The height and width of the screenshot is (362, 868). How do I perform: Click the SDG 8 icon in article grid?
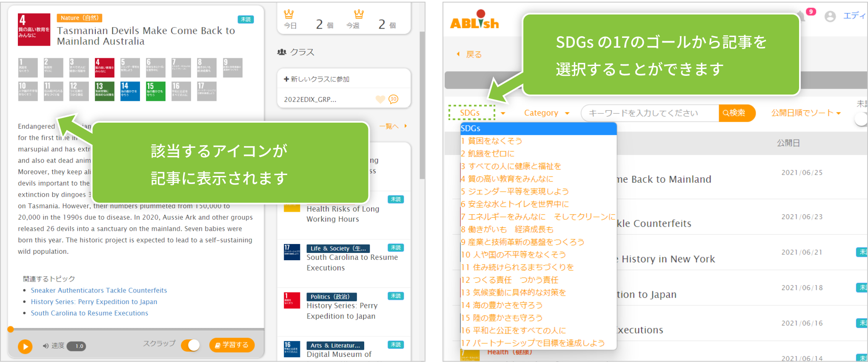(207, 68)
